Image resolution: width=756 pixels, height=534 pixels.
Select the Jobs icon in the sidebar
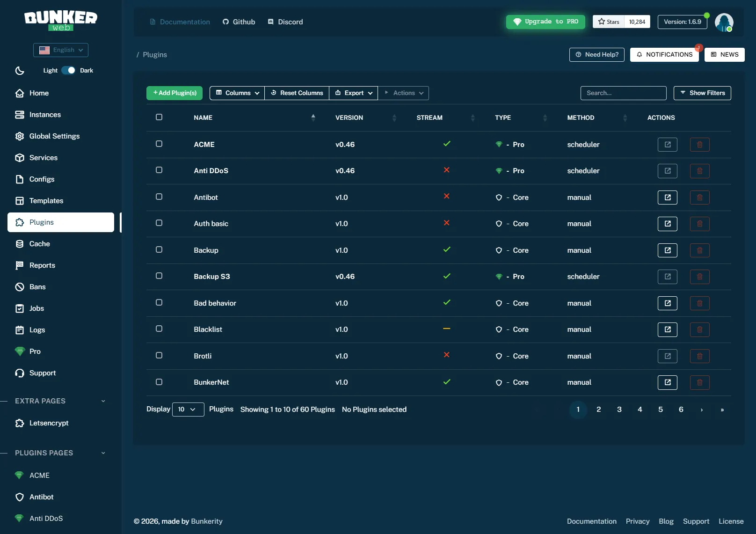(19, 308)
